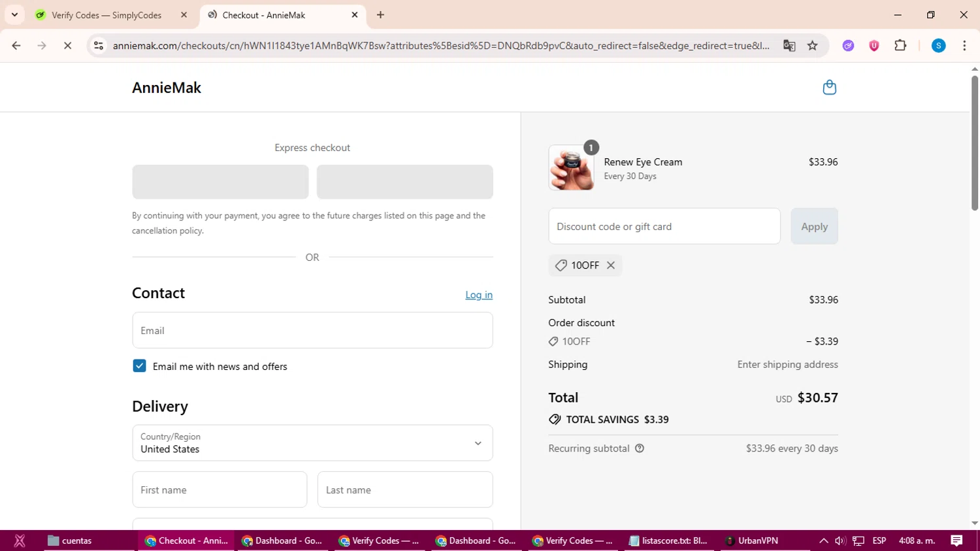Open the Chrome three-dot menu
The width and height of the screenshot is (980, 551).
(x=964, y=46)
